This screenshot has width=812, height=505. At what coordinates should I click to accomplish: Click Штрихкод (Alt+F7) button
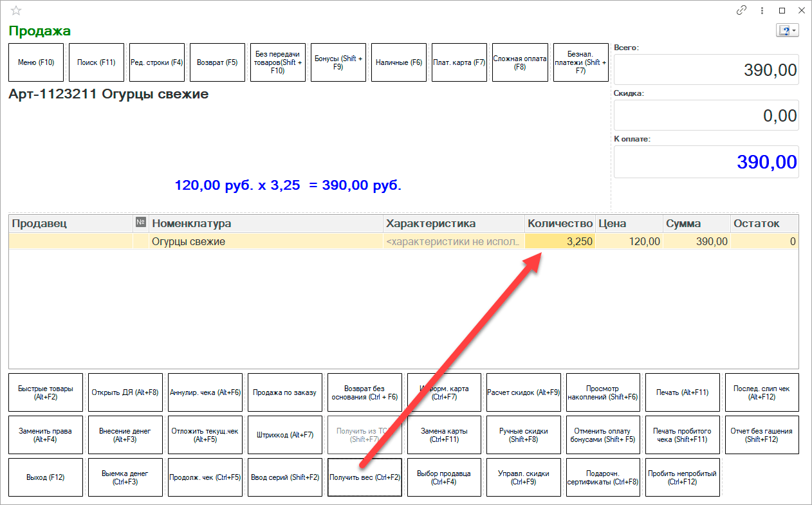(x=284, y=435)
